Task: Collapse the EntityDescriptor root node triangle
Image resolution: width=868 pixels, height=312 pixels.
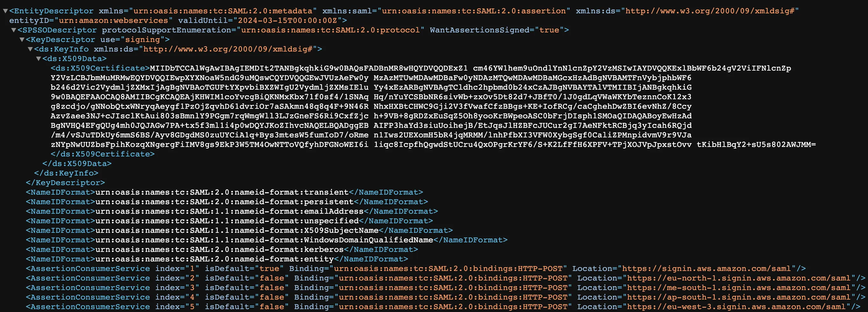Action: pos(5,11)
